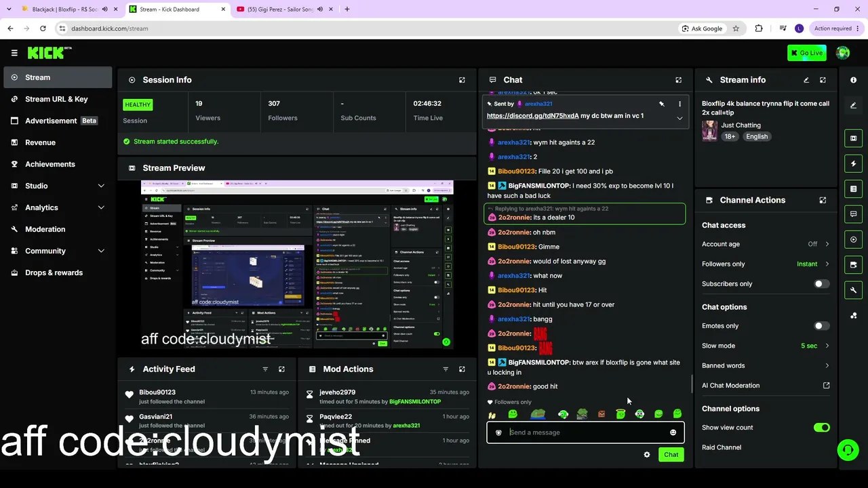868x488 pixels.
Task: Open the hamburger menu beside the Kick logo
Action: pos(14,53)
